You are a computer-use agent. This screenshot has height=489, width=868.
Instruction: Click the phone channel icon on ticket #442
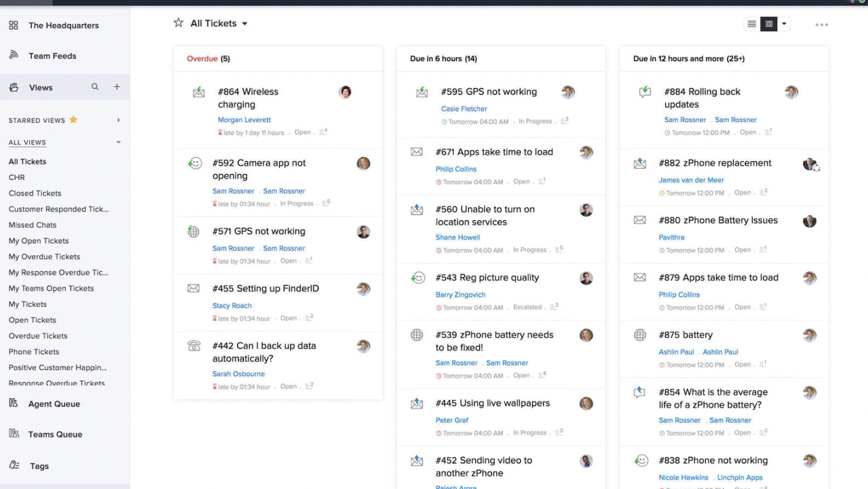coord(194,346)
